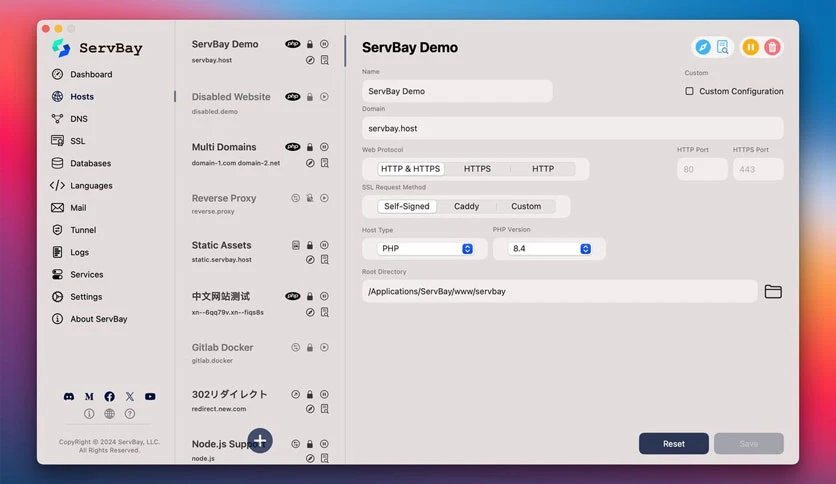Open log icon for Static Assets row

pyautogui.click(x=325, y=260)
